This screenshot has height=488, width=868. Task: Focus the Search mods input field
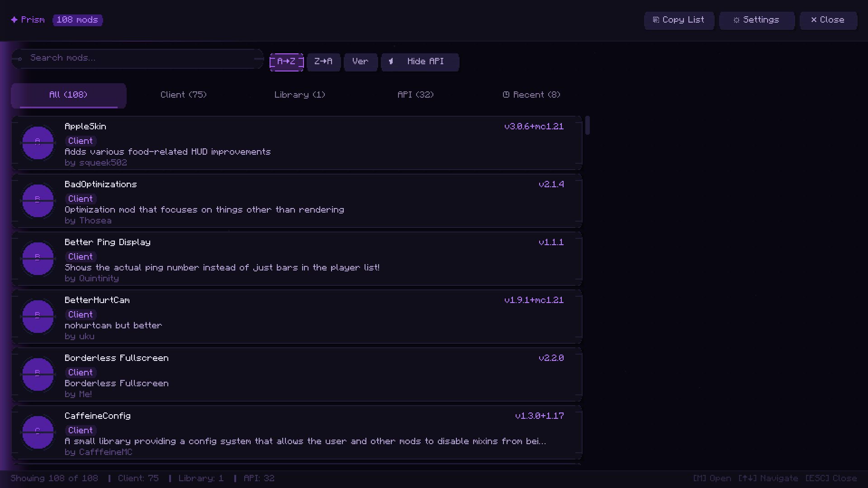(138, 59)
